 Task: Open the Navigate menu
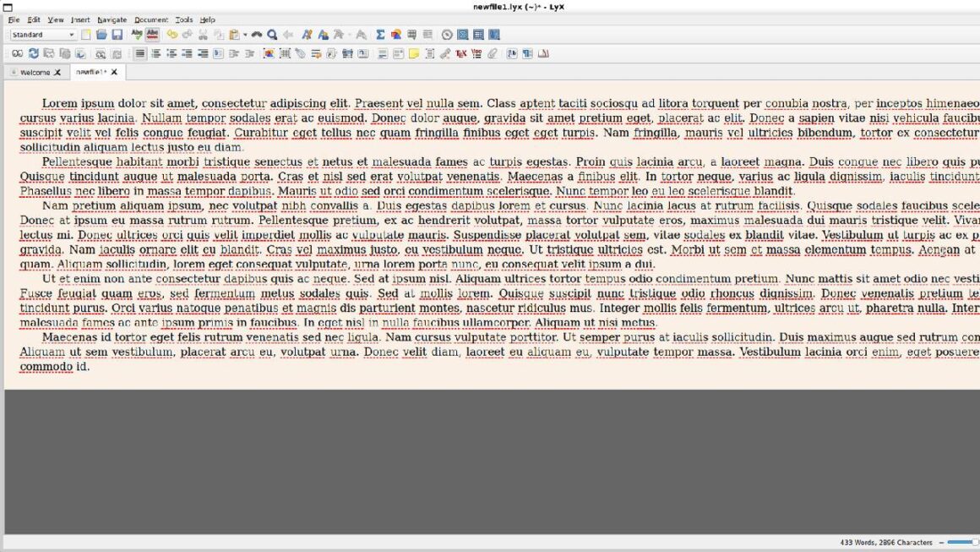[x=112, y=20]
